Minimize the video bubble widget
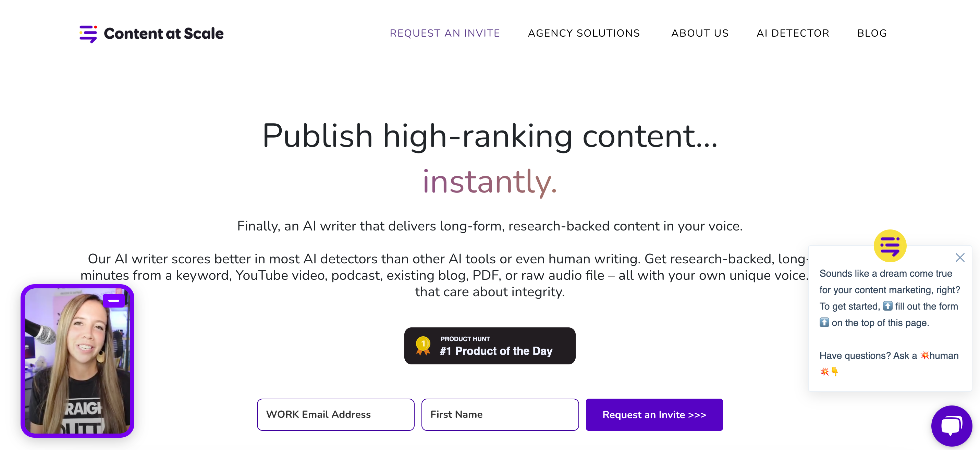The image size is (980, 450). point(113,301)
